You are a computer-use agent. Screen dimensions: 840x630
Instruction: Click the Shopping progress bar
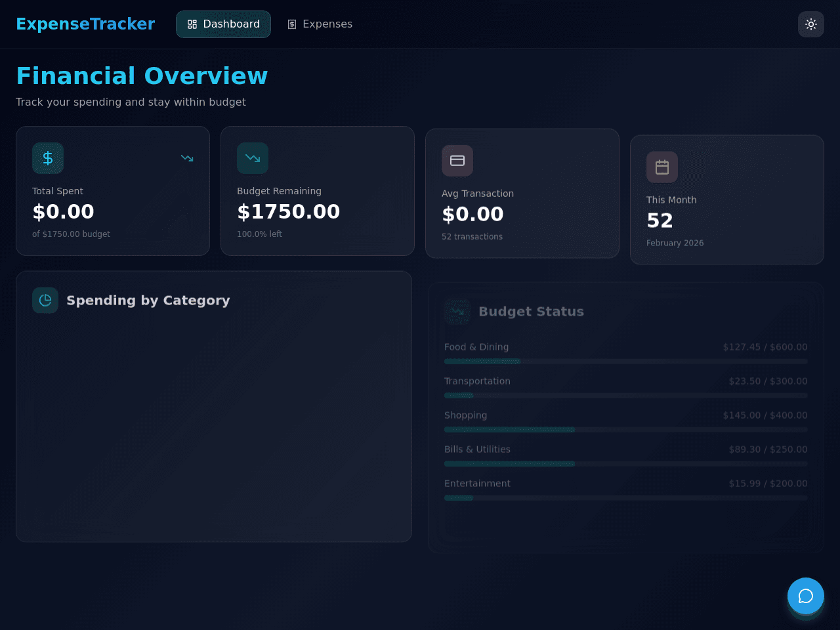pos(626,430)
